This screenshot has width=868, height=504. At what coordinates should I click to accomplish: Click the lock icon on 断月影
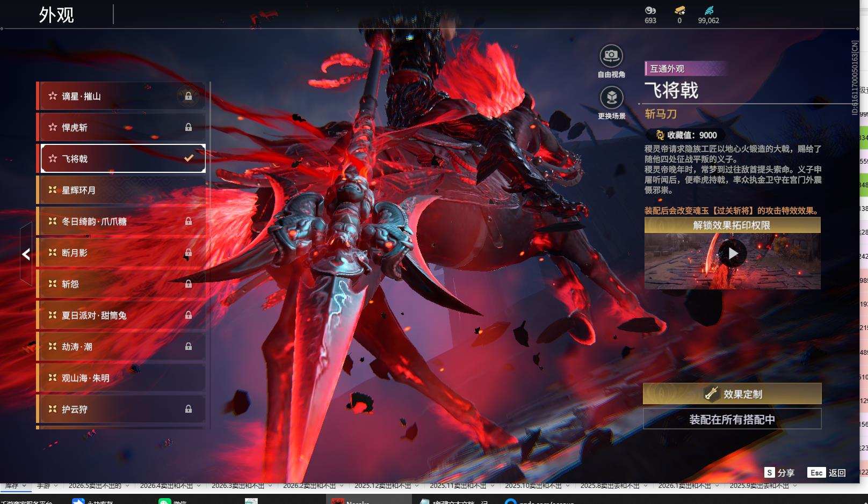[x=189, y=253]
